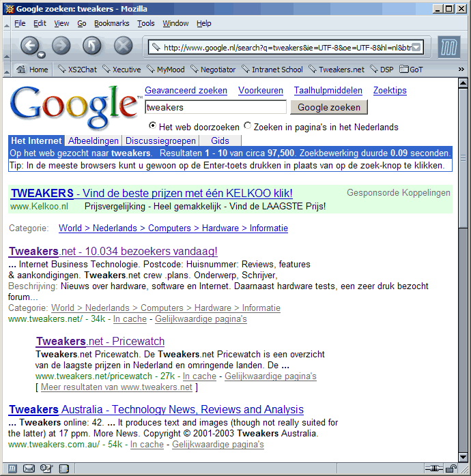This screenshot has height=476, width=471.
Task: Open the Edit menu
Action: point(40,23)
